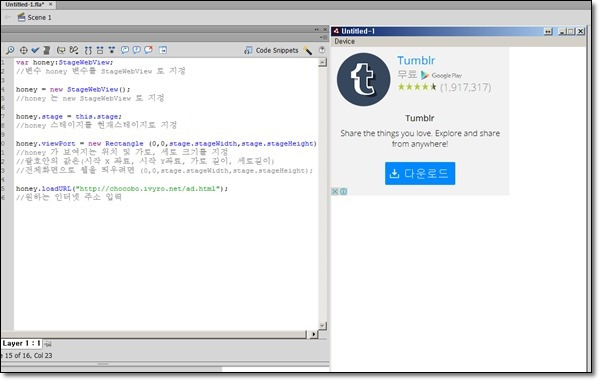Open Debug Options in Actions toolbar
Screen dimensions: 600x381
point(73,50)
